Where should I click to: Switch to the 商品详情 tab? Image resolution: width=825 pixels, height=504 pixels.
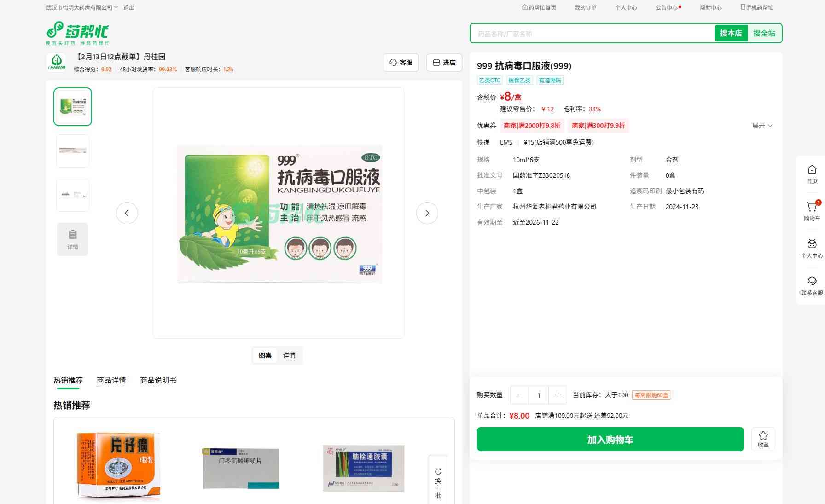click(x=111, y=380)
